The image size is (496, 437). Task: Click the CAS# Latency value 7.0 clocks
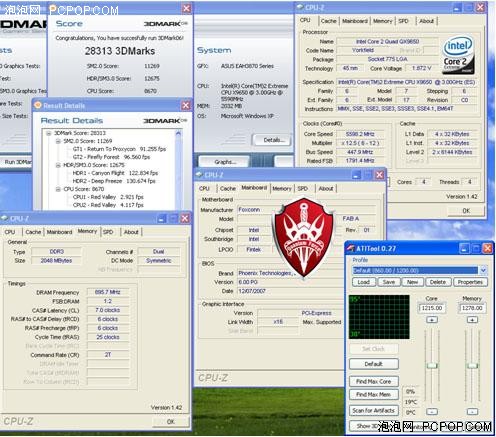(x=107, y=310)
